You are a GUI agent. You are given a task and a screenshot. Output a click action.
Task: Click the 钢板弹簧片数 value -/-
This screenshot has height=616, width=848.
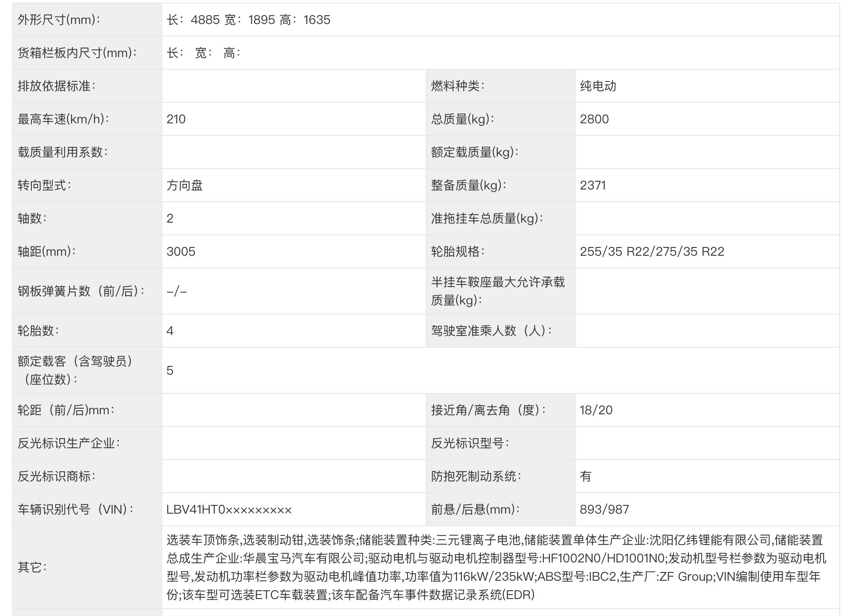coord(176,291)
